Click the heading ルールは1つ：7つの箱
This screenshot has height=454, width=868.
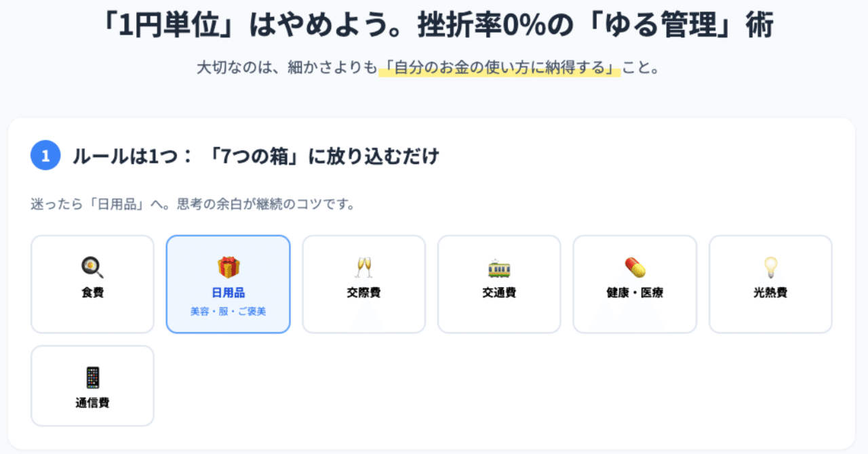click(256, 156)
